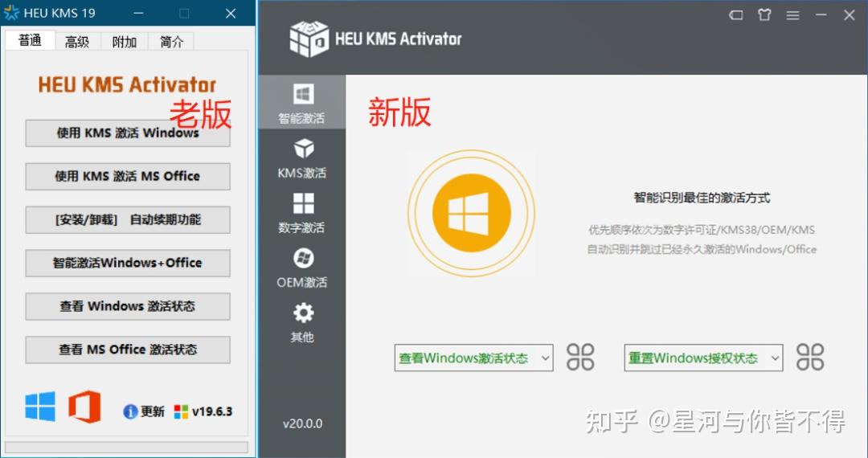Click the 智能识别最佳的激活方式 heading
Viewport: 868px width, 458px height.
702,198
